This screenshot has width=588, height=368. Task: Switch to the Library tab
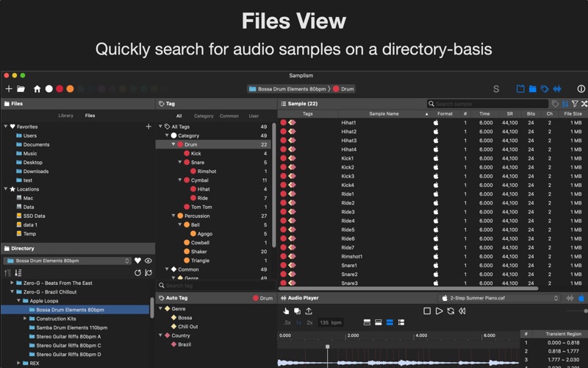(x=66, y=116)
